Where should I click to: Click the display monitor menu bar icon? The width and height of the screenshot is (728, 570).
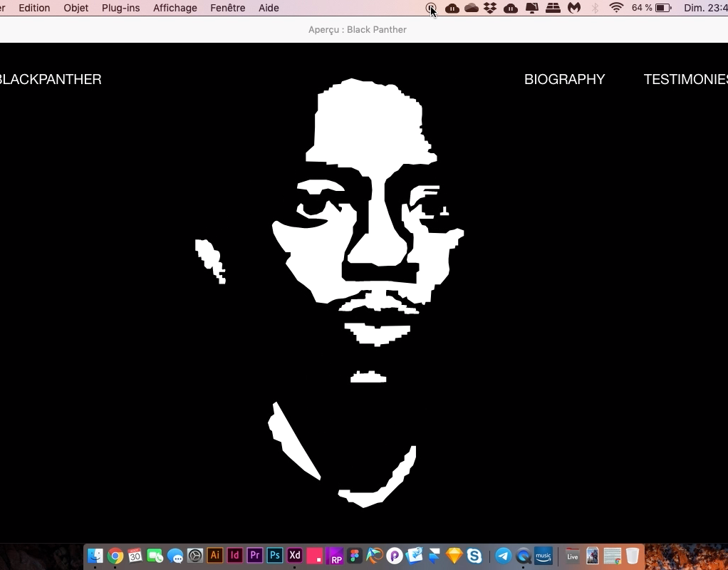531,8
